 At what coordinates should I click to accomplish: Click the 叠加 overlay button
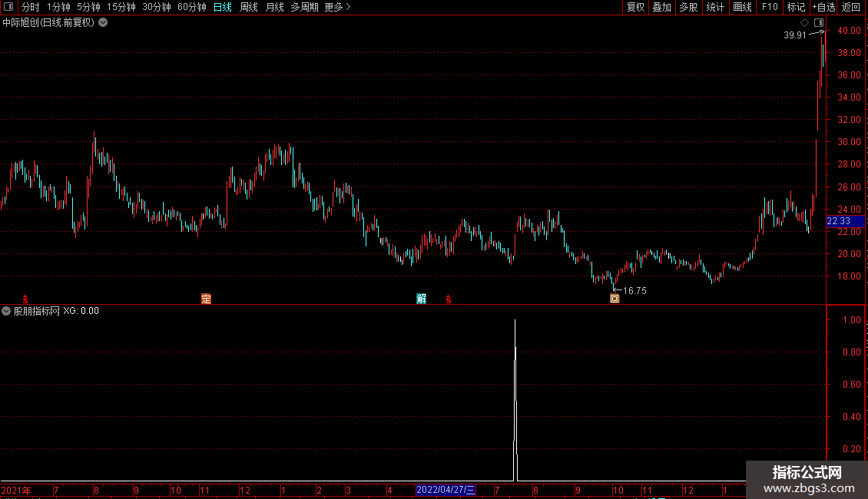coord(661,7)
